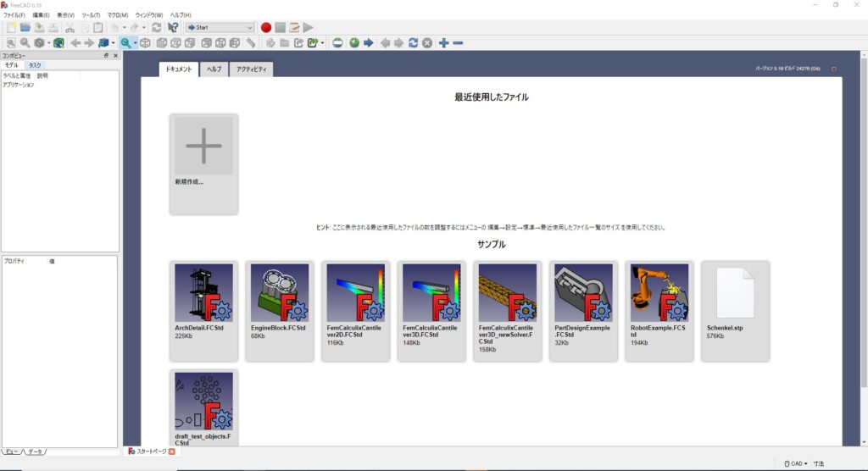Screen dimensions: 868x471
Task: Expand the undo history dropdown arrow
Action: (x=124, y=28)
